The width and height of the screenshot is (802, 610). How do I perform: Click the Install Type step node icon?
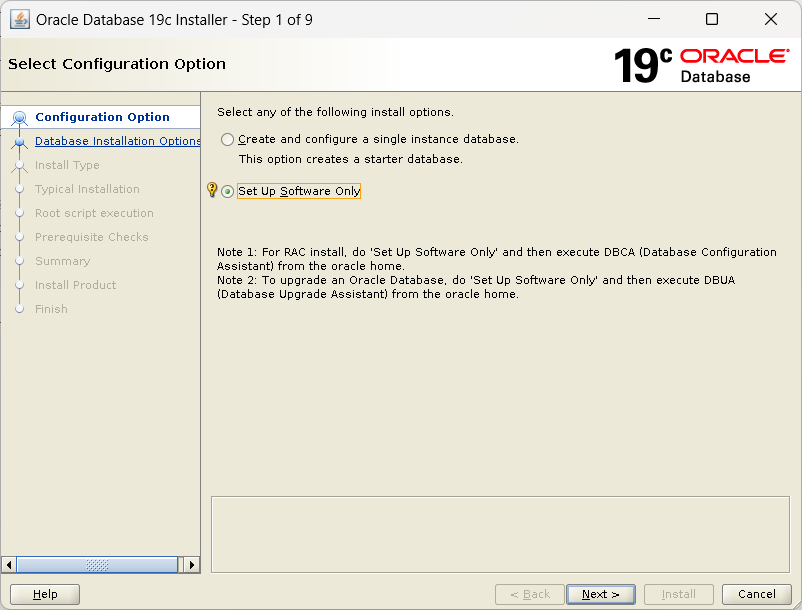19,166
